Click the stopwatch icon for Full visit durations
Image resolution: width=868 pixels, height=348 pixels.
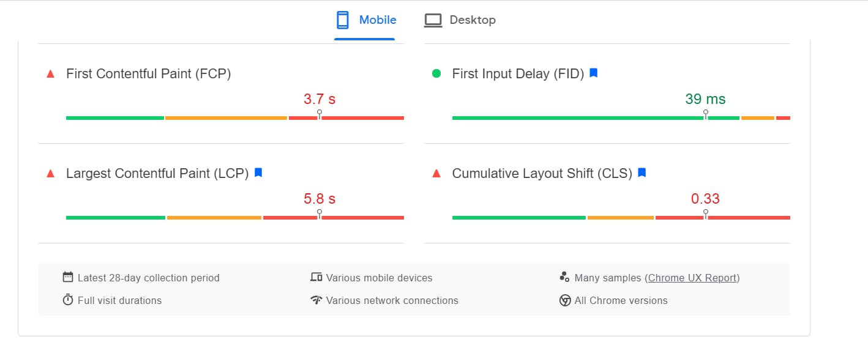tap(68, 300)
